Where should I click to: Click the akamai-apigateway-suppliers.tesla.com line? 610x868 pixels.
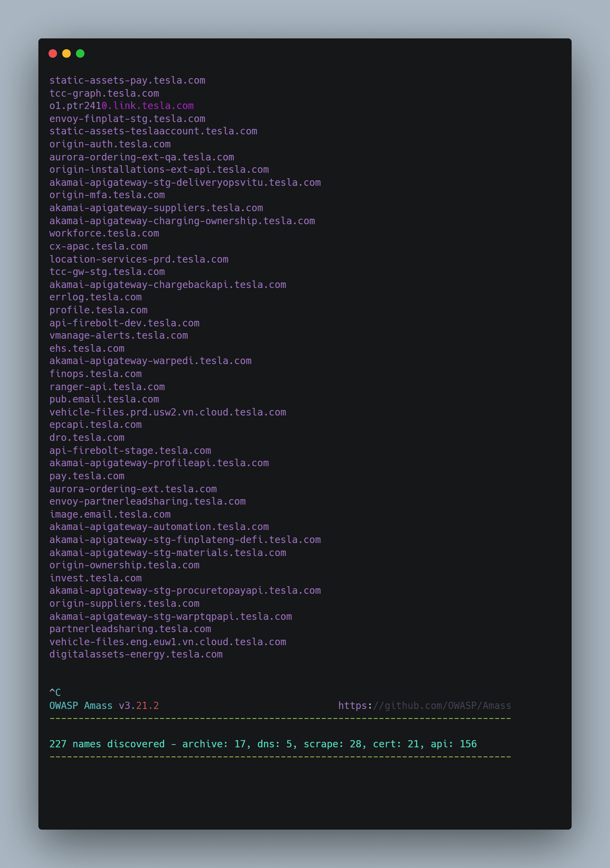point(156,208)
